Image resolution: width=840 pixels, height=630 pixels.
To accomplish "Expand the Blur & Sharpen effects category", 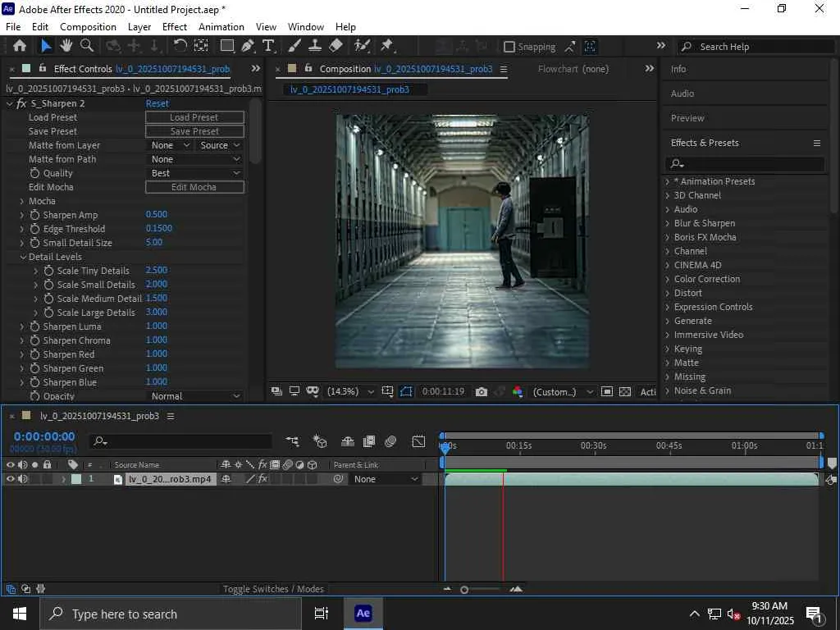I will point(704,223).
